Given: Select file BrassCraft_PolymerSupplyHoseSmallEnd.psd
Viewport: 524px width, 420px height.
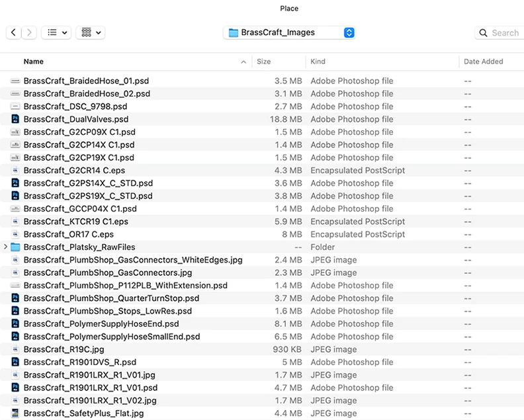Looking at the screenshot, I should click(x=112, y=337).
